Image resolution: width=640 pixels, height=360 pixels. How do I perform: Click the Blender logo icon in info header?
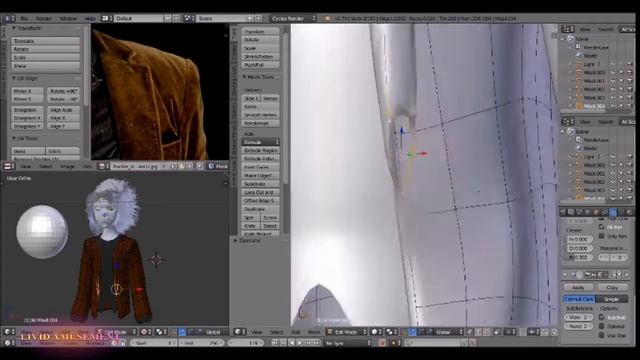327,18
